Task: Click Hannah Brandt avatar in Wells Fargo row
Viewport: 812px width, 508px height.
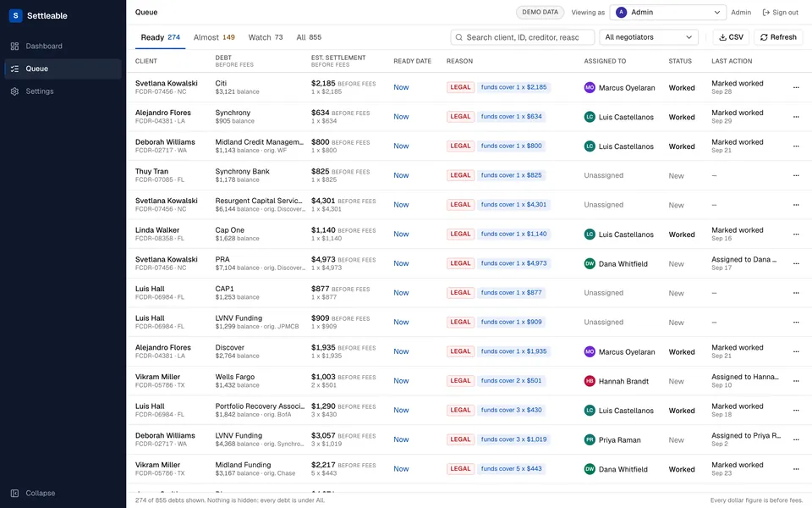Action: tap(590, 381)
